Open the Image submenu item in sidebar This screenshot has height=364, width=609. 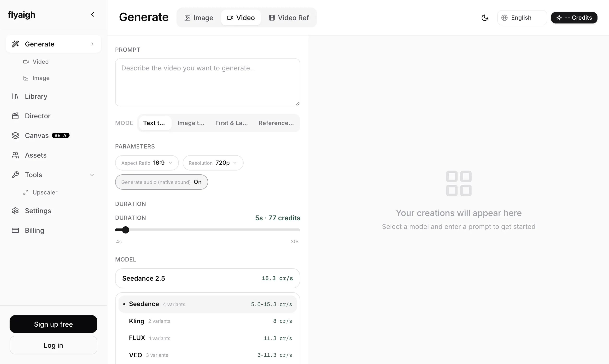click(41, 78)
